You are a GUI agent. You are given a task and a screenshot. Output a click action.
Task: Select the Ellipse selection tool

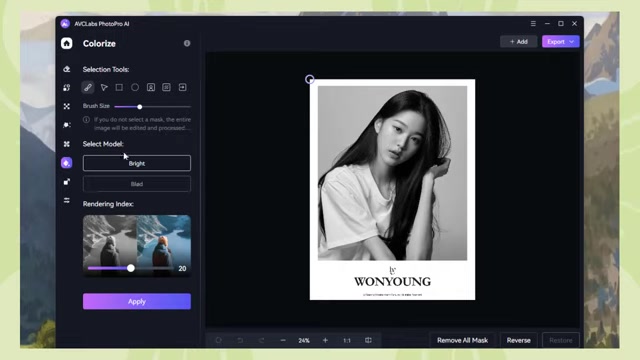coord(135,87)
